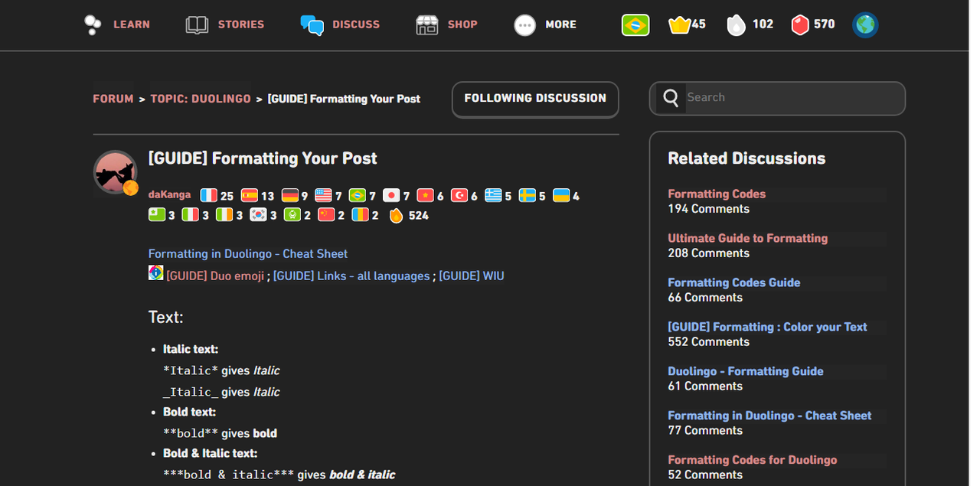Click the Greek flag with level 5
The image size is (980, 486).
pyautogui.click(x=493, y=196)
